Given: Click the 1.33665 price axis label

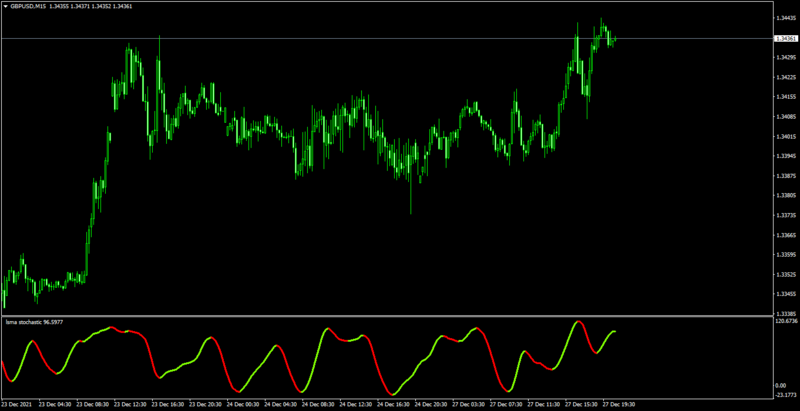Looking at the screenshot, I should (x=786, y=235).
